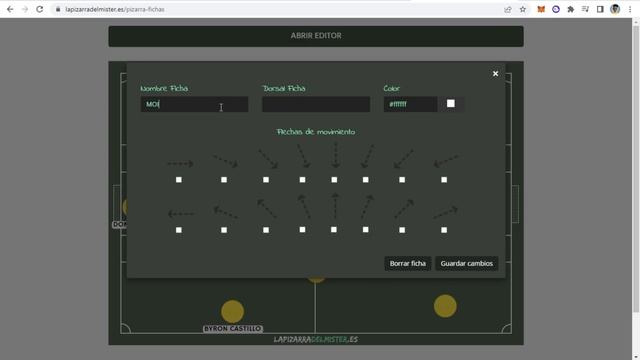
Task: Check the straight down arrow checkbox
Action: pos(334,180)
